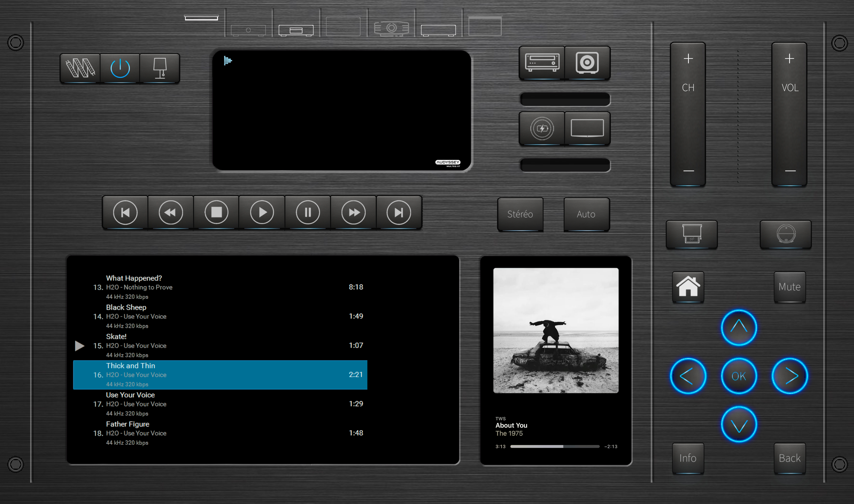The image size is (854, 504).
Task: Click the lamp lighting icon
Action: click(x=160, y=68)
